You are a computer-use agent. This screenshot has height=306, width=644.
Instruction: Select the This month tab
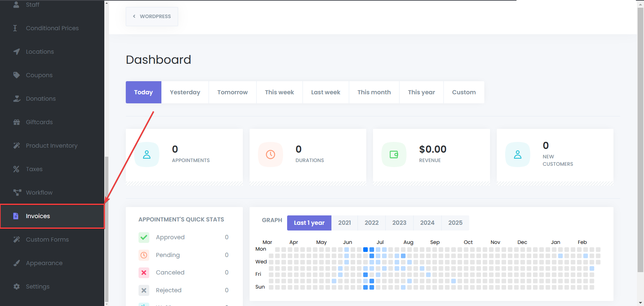pos(374,92)
